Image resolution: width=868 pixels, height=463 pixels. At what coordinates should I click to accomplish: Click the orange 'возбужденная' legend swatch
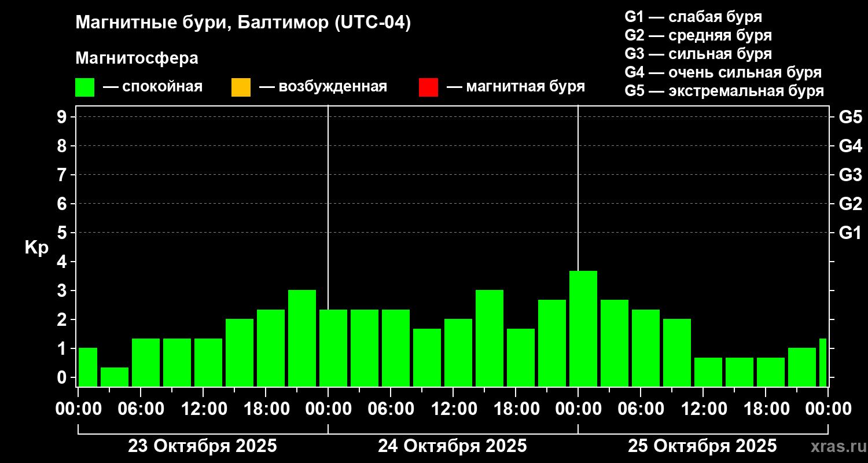(241, 87)
